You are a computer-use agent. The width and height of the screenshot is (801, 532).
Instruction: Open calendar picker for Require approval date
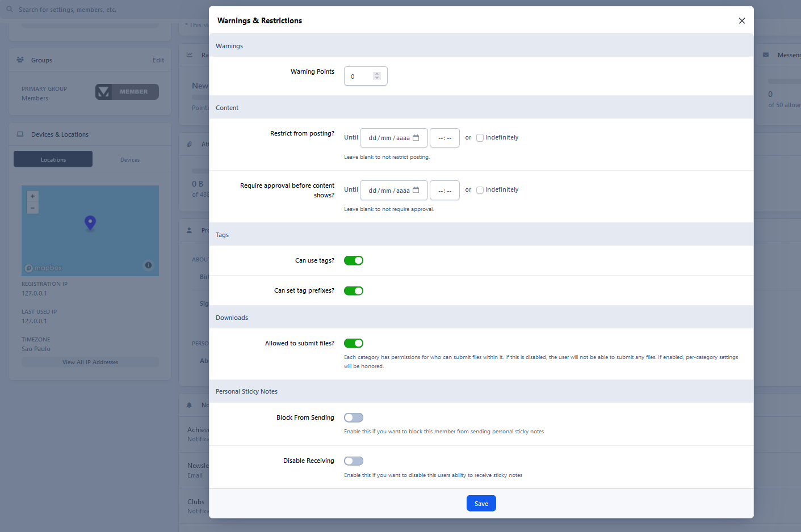(416, 190)
